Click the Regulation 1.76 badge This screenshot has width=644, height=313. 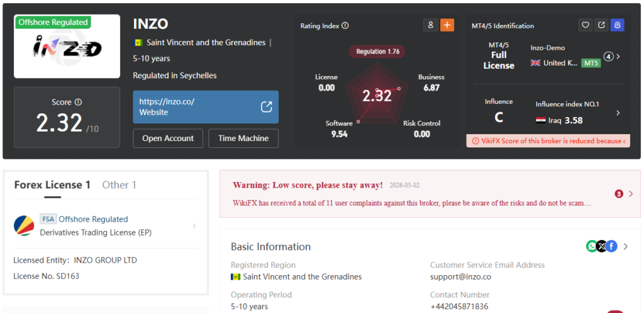[377, 51]
